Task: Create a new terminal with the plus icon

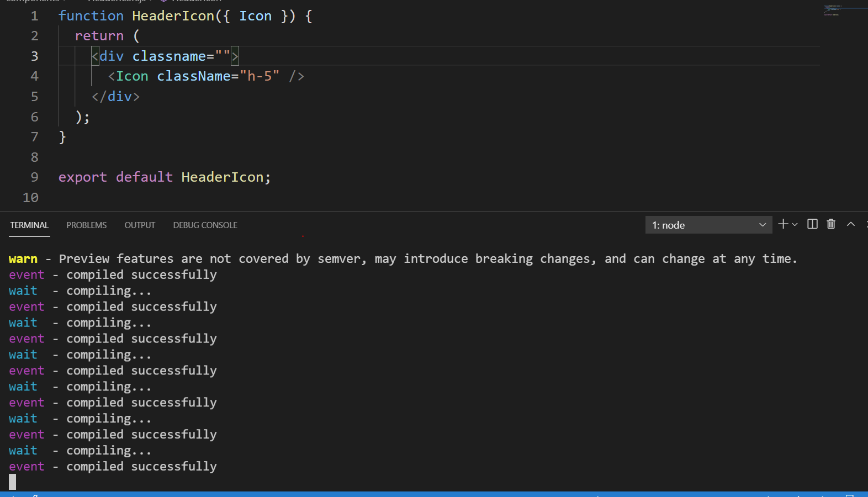Action: point(783,224)
